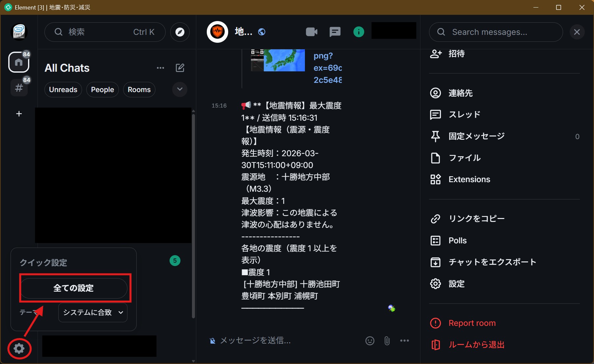Click the compose new chat icon
This screenshot has width=594, height=364.
click(x=180, y=68)
